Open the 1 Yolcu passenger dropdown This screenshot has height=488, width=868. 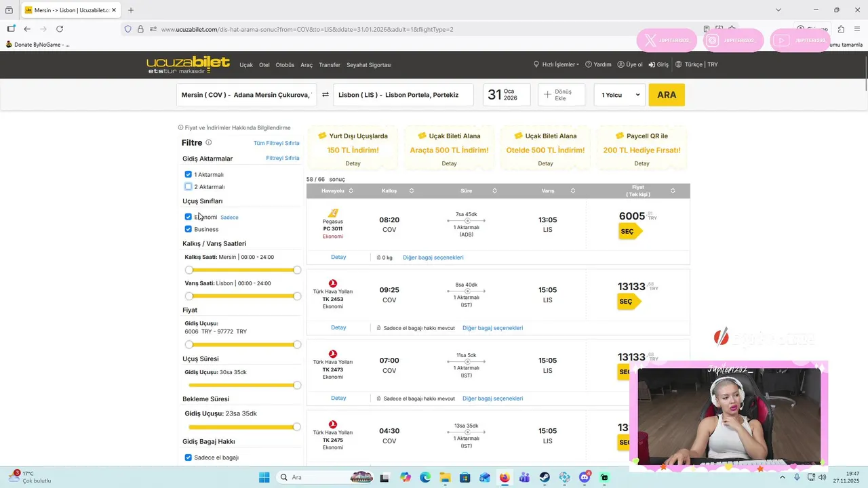(x=620, y=95)
